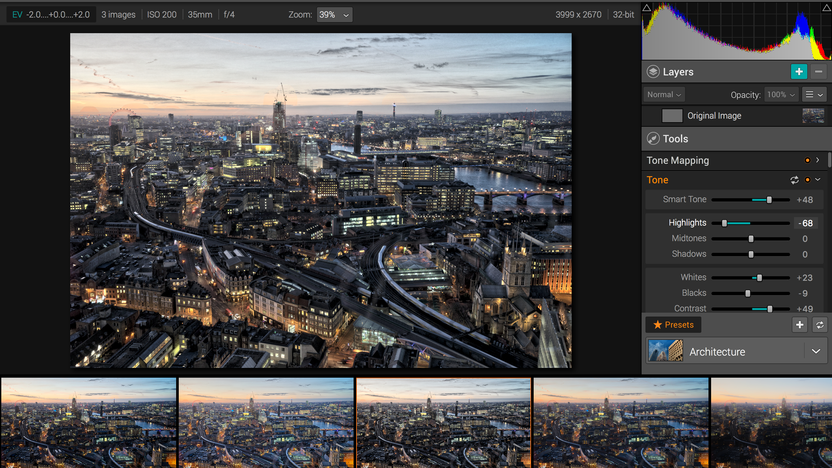Open the Normal blend mode dropdown

(x=664, y=94)
